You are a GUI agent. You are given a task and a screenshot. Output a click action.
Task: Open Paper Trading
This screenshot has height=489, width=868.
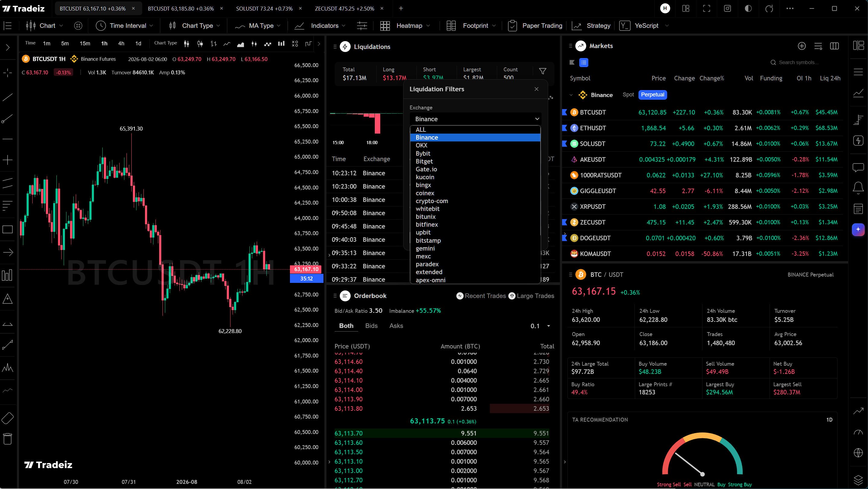coord(535,26)
